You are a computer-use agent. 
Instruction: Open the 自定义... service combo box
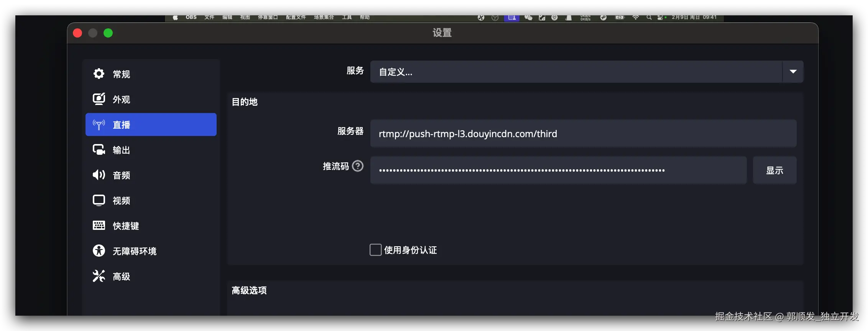click(587, 72)
